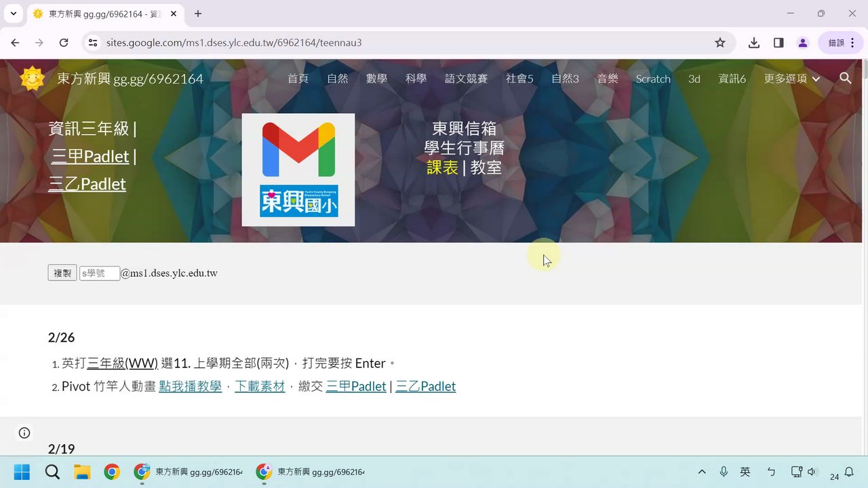Open the plain Chrome taskbar icon
The image size is (868, 488).
pos(112,472)
